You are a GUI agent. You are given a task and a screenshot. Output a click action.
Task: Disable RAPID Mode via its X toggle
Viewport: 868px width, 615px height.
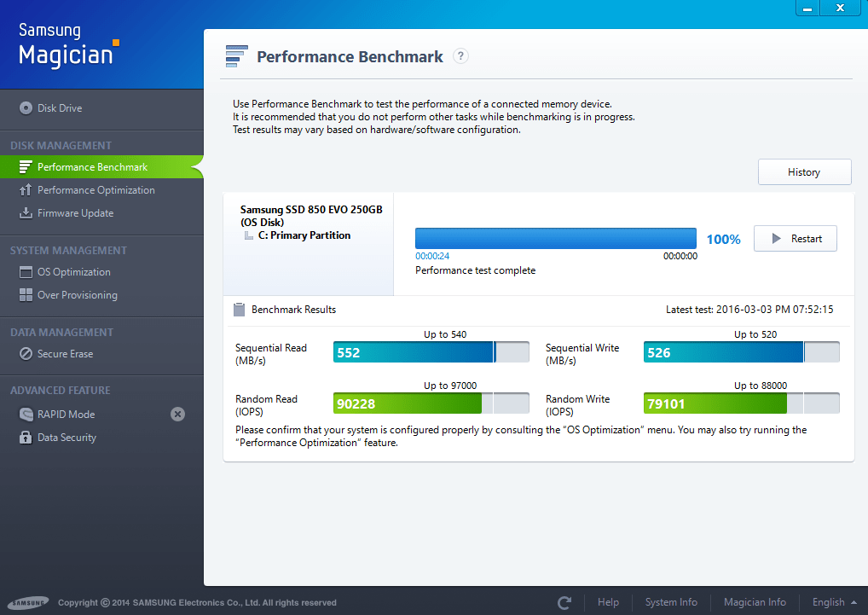pyautogui.click(x=177, y=414)
